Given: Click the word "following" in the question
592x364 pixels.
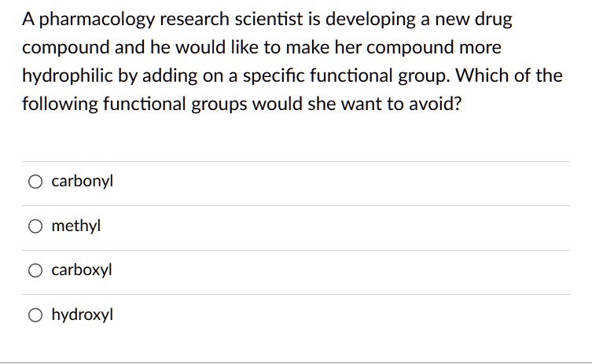Looking at the screenshot, I should click(60, 104).
